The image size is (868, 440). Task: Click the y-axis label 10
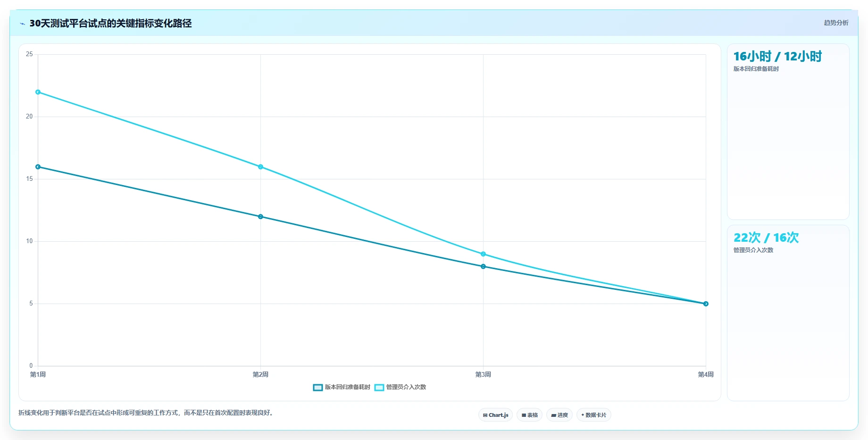click(x=29, y=241)
